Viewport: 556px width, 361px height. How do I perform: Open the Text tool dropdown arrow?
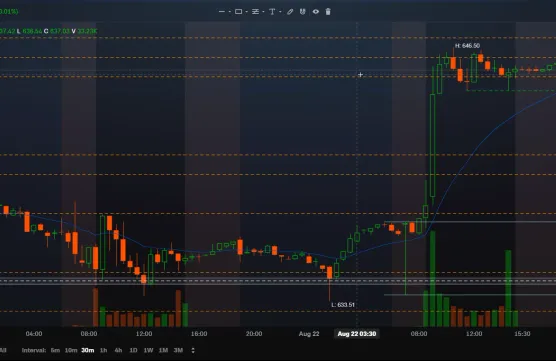pos(280,12)
